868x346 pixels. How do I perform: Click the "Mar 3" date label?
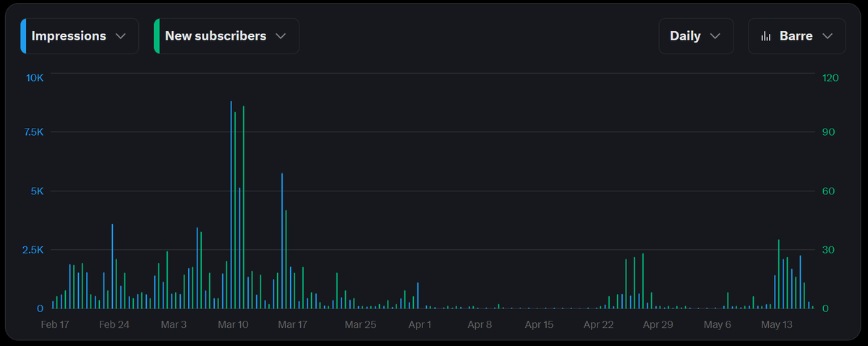tap(174, 325)
